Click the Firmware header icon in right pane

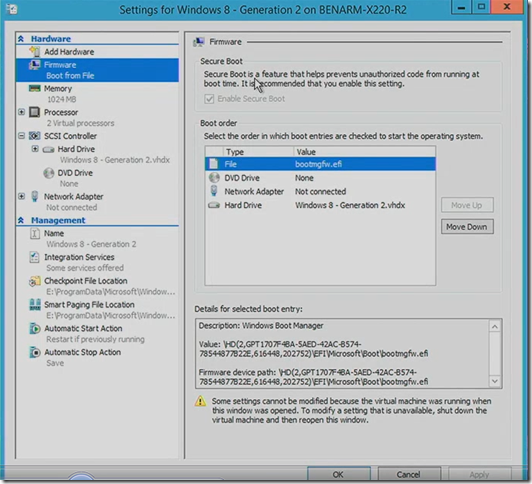pos(198,42)
